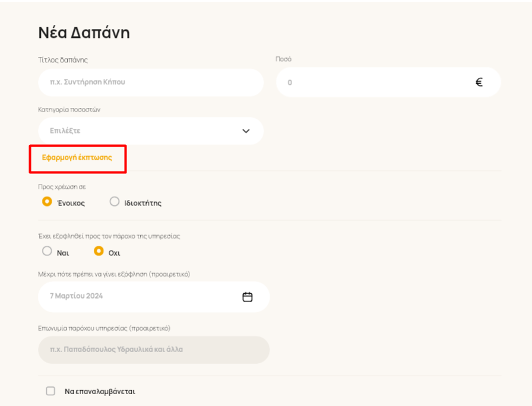Click the calendar icon in date field
This screenshot has height=406, width=532.
pos(248,297)
